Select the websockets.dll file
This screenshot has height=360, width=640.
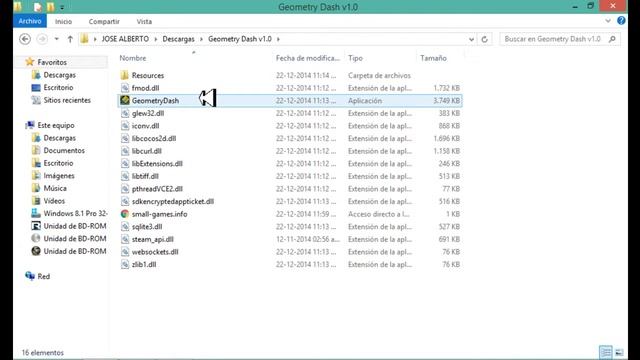(155, 252)
